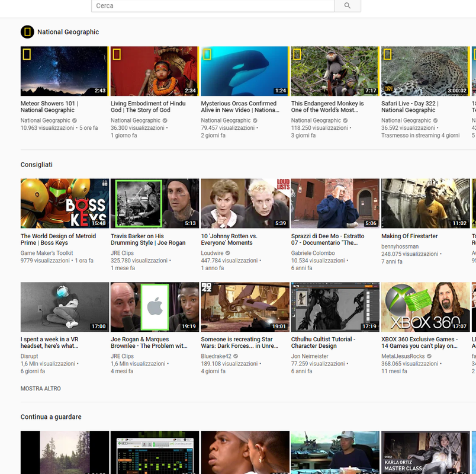Click 'Someone is recreating Star Wars' title
This screenshot has height=474, width=476.
(x=240, y=342)
